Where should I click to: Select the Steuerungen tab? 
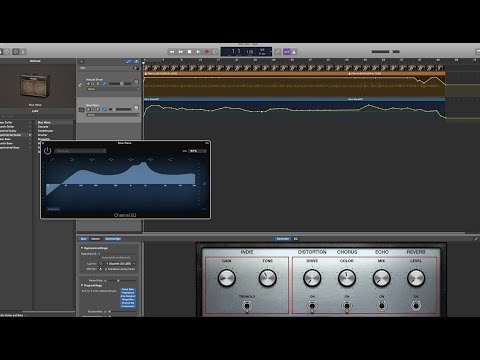(283, 239)
